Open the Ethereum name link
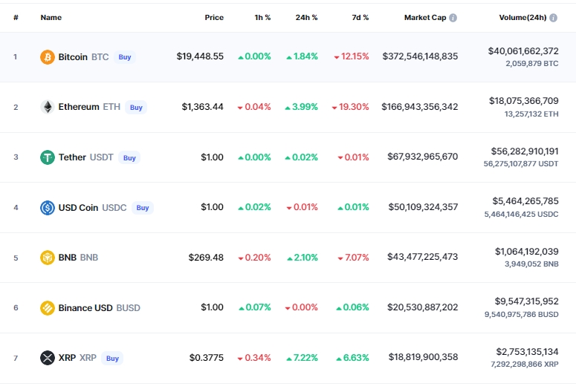Viewport: 576px width, 392px height. click(79, 107)
